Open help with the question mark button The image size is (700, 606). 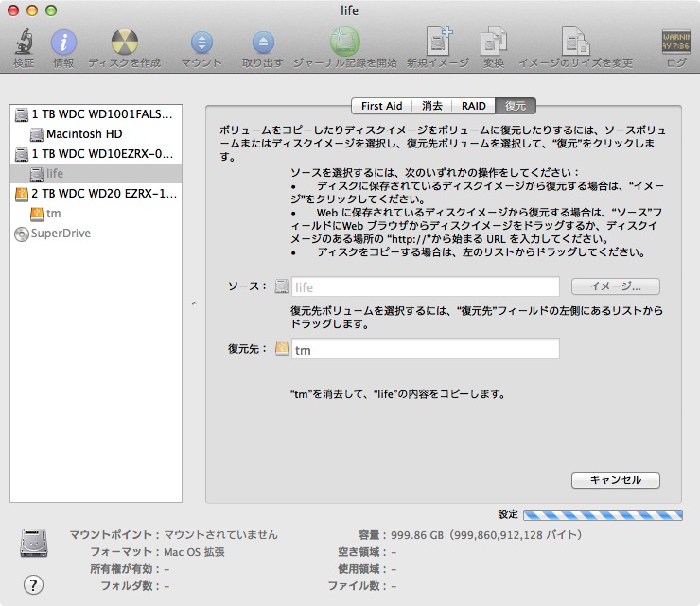(33, 583)
